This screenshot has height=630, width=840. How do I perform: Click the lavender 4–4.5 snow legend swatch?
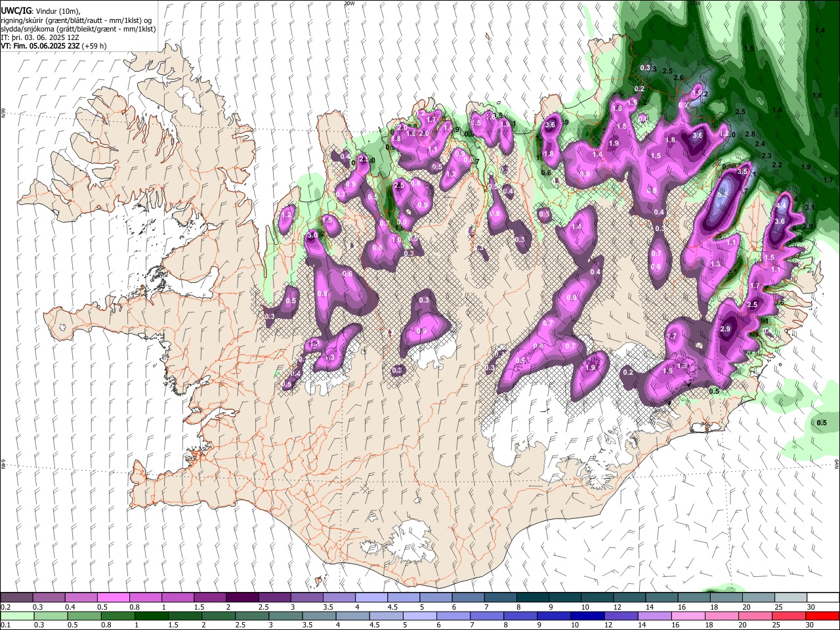371,598
